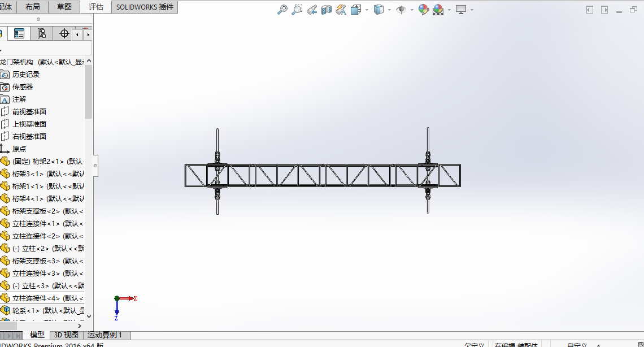Click the 桁架3<1> part icon

click(5, 173)
